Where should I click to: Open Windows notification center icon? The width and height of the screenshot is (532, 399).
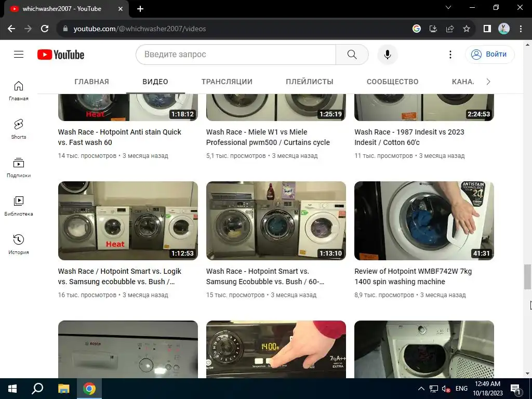515,389
